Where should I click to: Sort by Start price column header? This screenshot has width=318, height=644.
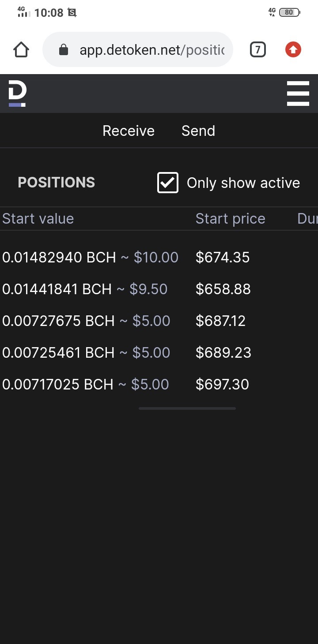tap(231, 218)
